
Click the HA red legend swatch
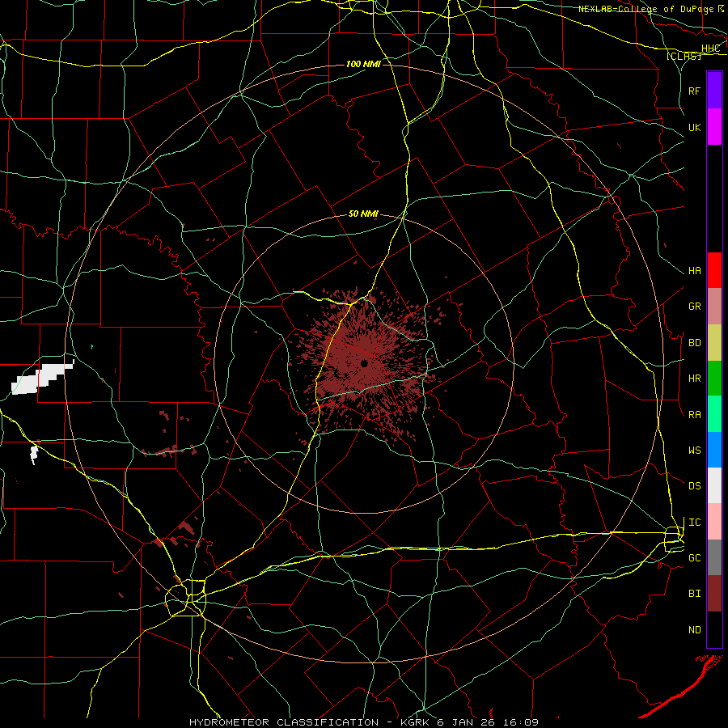714,270
